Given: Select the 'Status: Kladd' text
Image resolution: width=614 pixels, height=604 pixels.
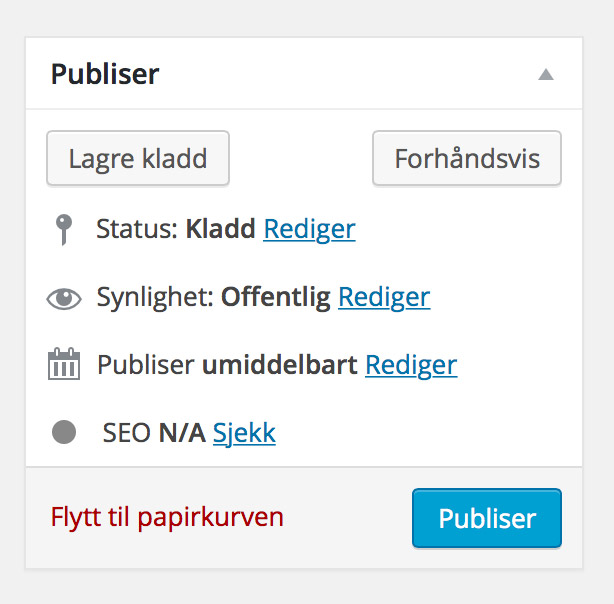Looking at the screenshot, I should (x=176, y=229).
